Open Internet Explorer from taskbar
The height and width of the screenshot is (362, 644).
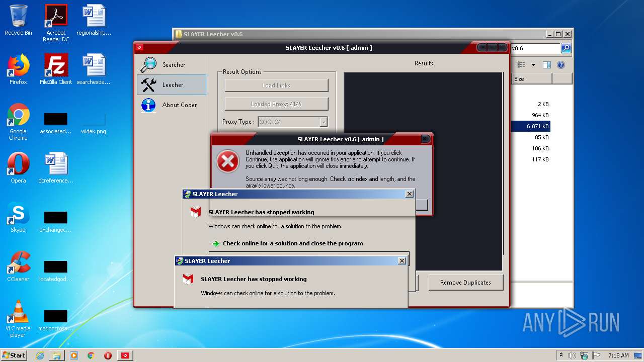40,355
